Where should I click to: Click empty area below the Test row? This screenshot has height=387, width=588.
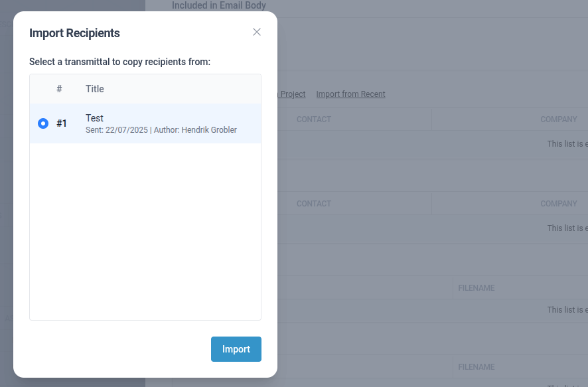pos(145,232)
